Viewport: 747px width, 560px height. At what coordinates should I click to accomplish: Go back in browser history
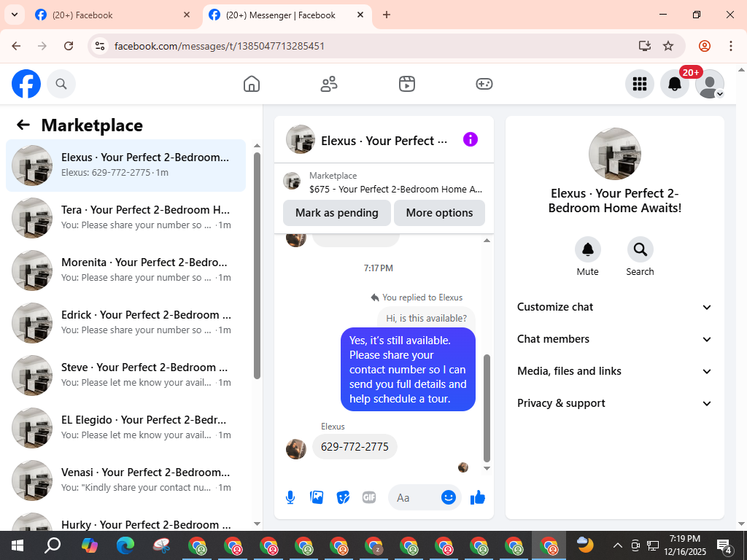pos(16,46)
